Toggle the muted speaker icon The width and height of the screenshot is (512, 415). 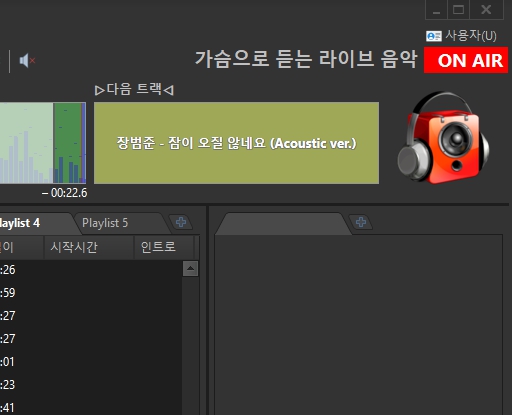click(x=27, y=61)
